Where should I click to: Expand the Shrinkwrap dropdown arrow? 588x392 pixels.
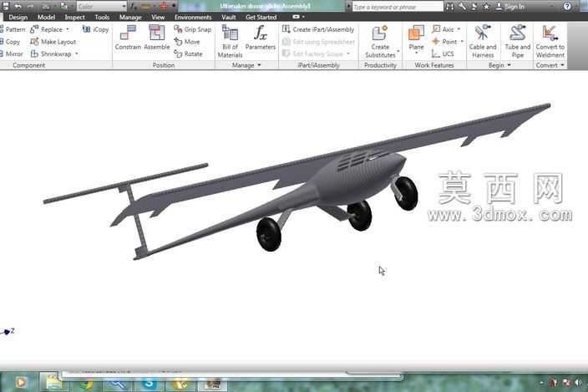tap(77, 54)
